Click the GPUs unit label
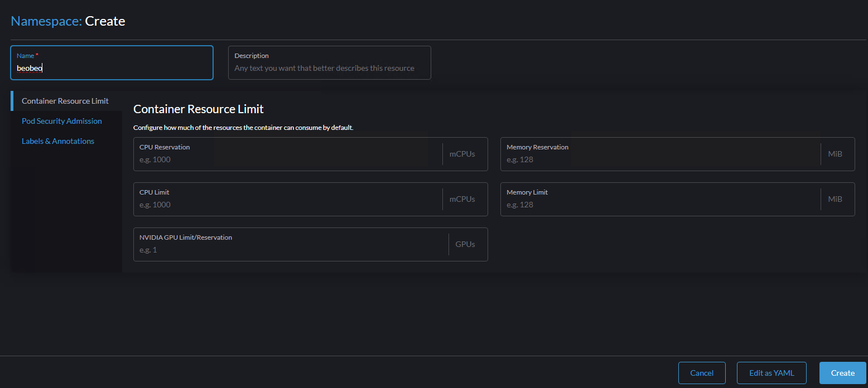The height and width of the screenshot is (388, 868). [x=465, y=244]
